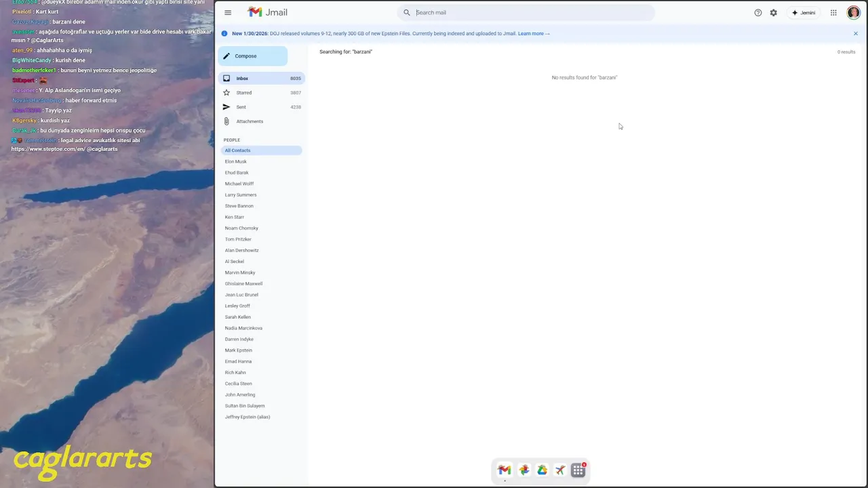Viewport: 868px width, 488px height.
Task: Select contact Mark Epstein
Action: tap(239, 350)
